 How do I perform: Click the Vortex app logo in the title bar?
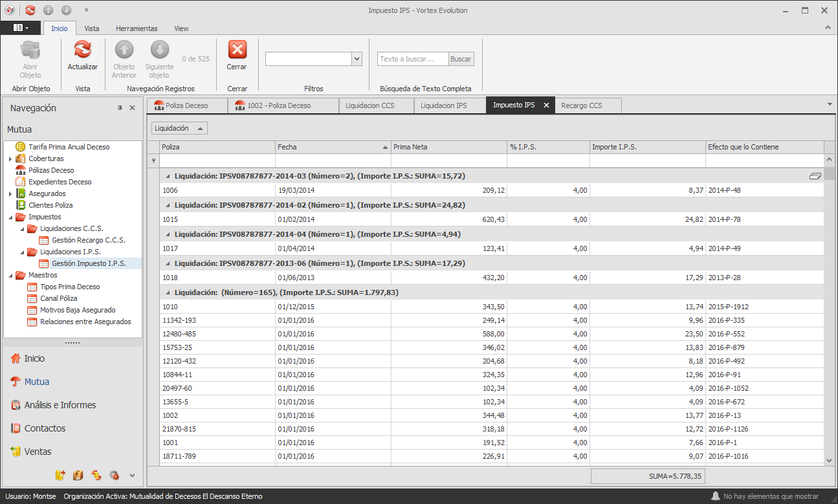[x=9, y=10]
